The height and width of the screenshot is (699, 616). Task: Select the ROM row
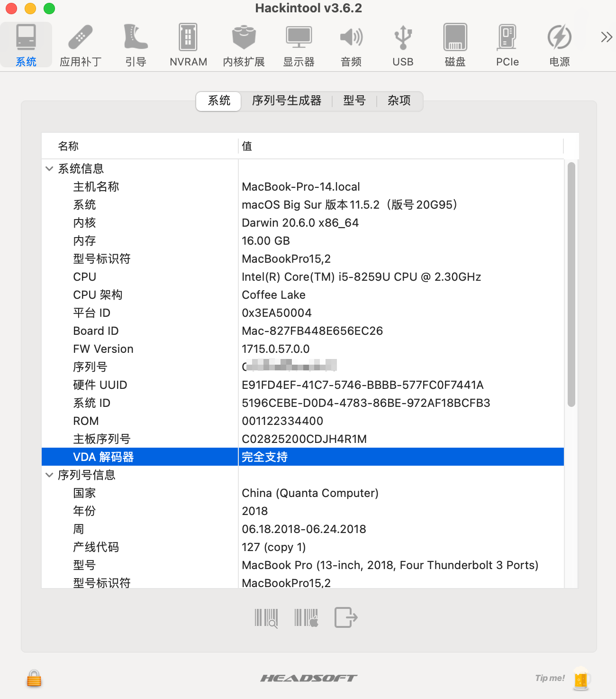pos(303,421)
